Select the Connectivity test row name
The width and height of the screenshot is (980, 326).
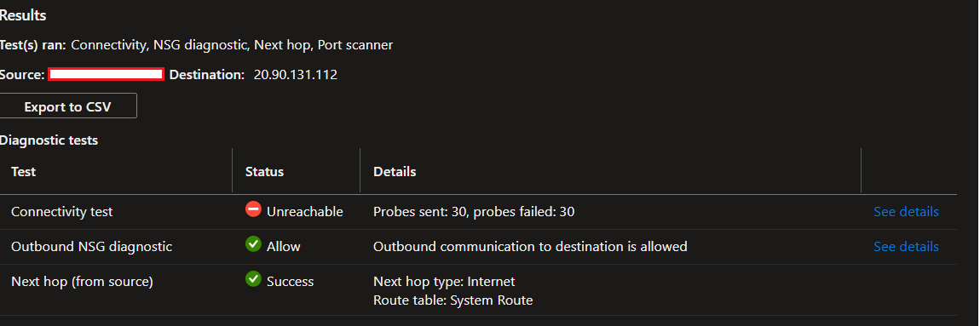[62, 212]
